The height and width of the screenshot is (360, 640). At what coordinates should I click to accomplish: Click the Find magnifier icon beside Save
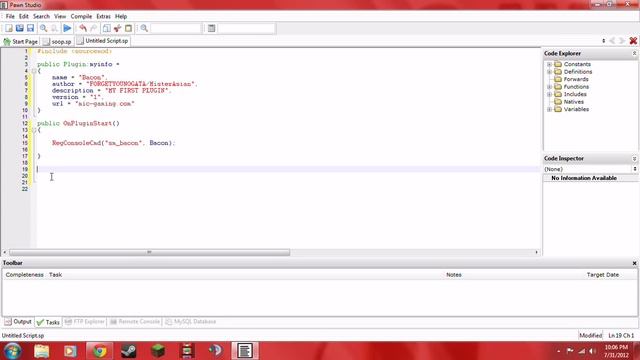coord(43,28)
